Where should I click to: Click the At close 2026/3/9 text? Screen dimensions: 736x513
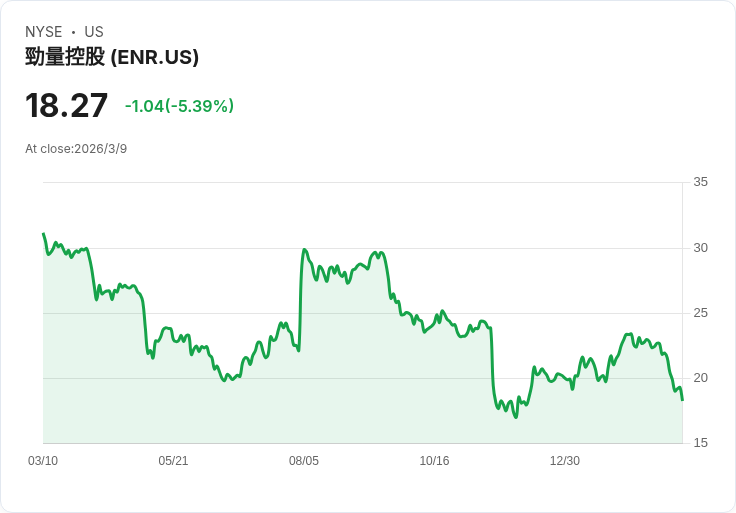point(76,149)
